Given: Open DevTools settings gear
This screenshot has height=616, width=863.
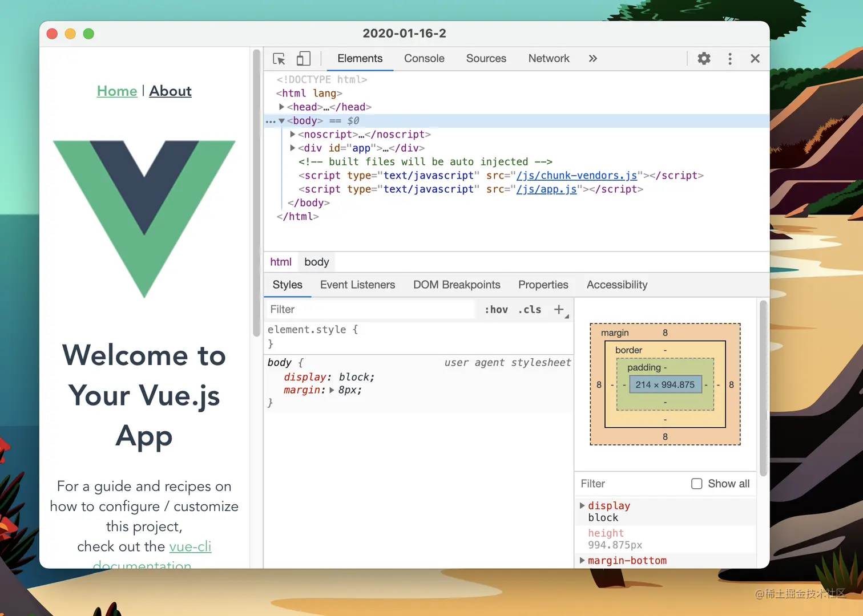Looking at the screenshot, I should [704, 59].
